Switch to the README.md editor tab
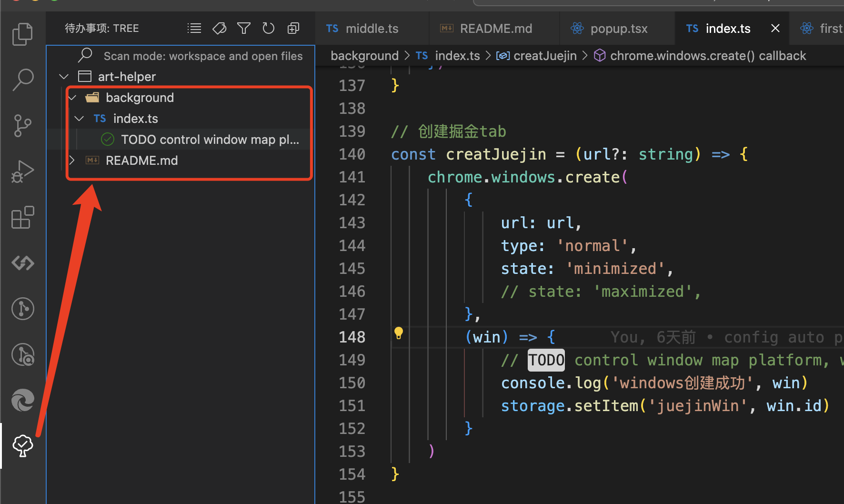This screenshot has width=844, height=504. (495, 28)
